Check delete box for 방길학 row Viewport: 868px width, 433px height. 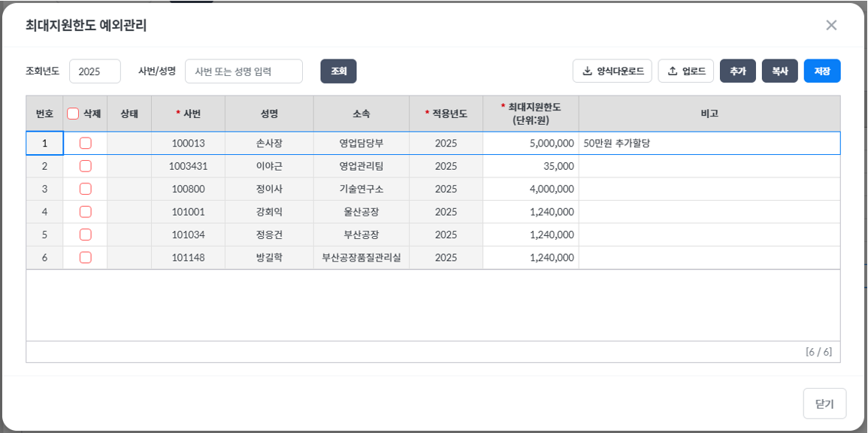coord(85,257)
